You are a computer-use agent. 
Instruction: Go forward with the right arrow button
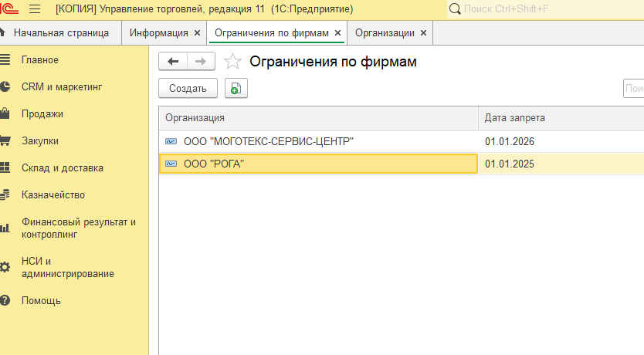pyautogui.click(x=201, y=62)
